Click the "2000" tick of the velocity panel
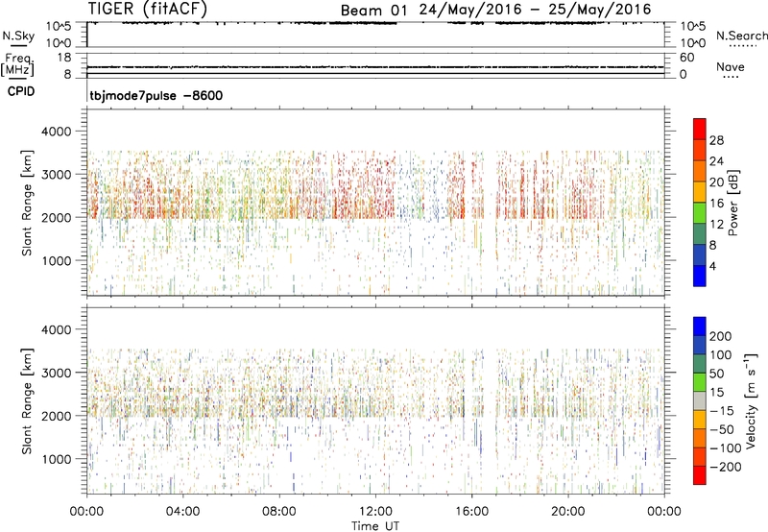The height and width of the screenshot is (532, 768). pos(57,416)
